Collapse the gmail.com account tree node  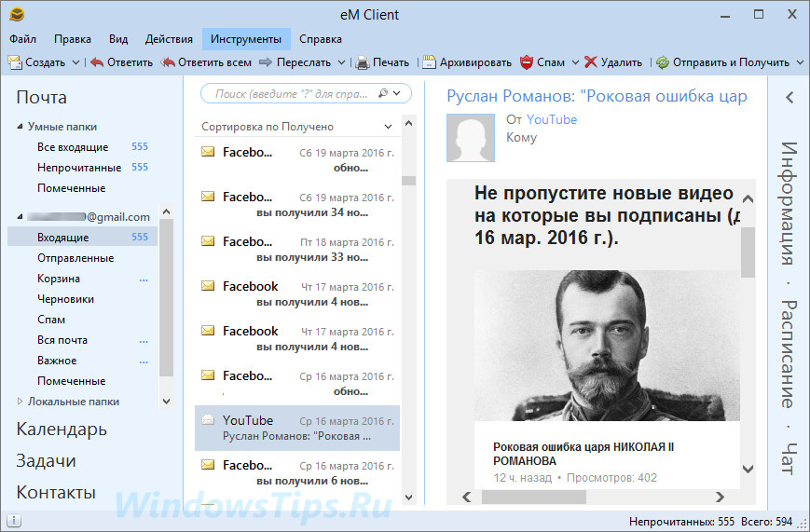(x=20, y=216)
